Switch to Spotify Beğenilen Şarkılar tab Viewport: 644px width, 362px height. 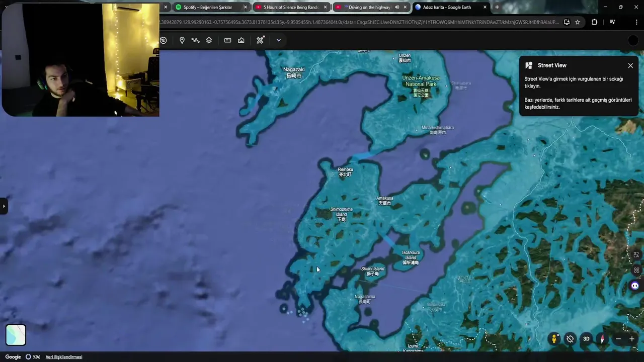tap(211, 7)
